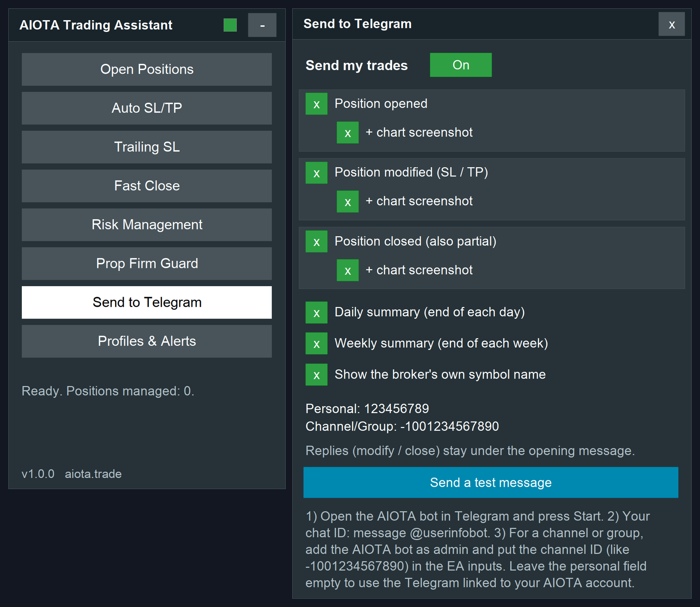
Task: Select the Auto SL/TP menu entry
Action: [147, 108]
